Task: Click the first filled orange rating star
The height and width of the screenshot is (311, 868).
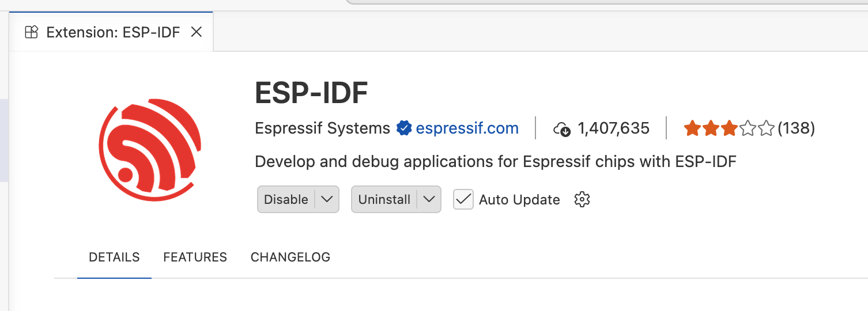Action: [x=692, y=128]
